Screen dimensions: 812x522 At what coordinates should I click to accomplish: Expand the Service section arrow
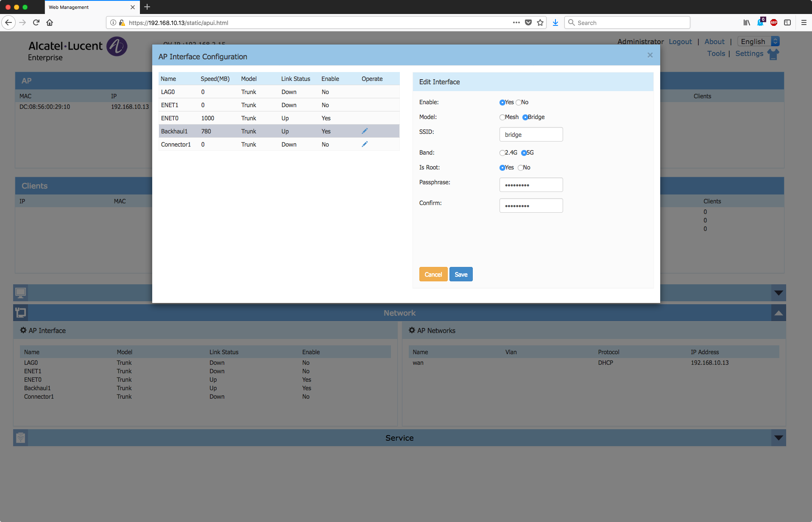pyautogui.click(x=778, y=438)
